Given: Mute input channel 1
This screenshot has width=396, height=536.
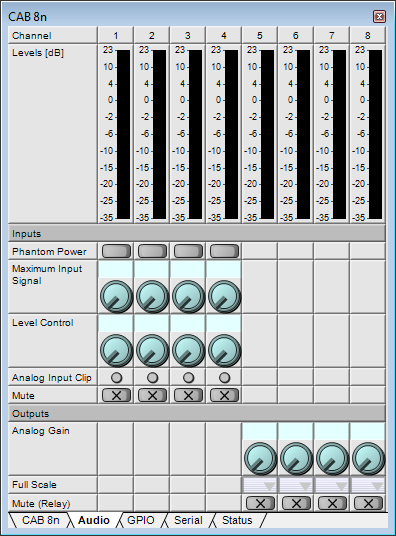Looking at the screenshot, I should [x=116, y=395].
